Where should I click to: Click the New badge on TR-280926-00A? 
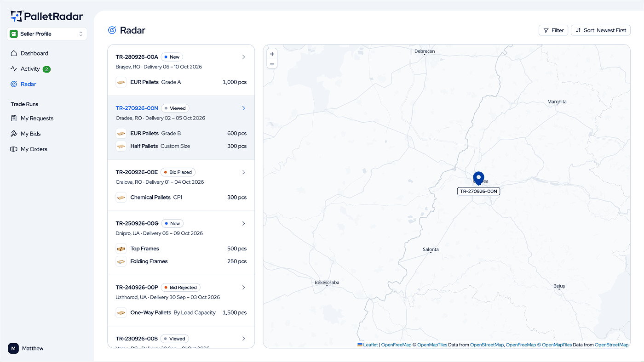(172, 57)
